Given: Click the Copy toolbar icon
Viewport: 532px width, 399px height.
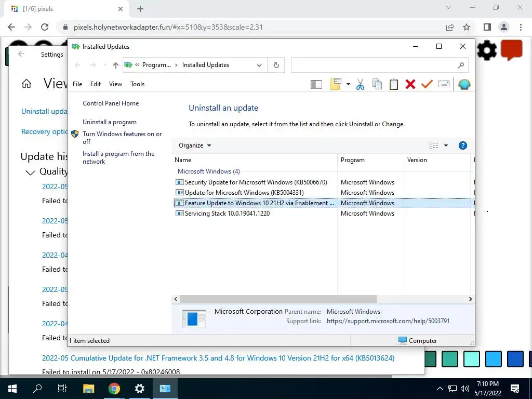Looking at the screenshot, I should [x=377, y=84].
